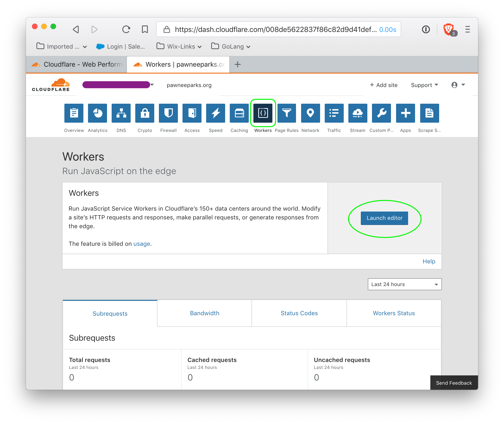Open the Stream cloud icon
504x424 pixels.
pyautogui.click(x=357, y=113)
